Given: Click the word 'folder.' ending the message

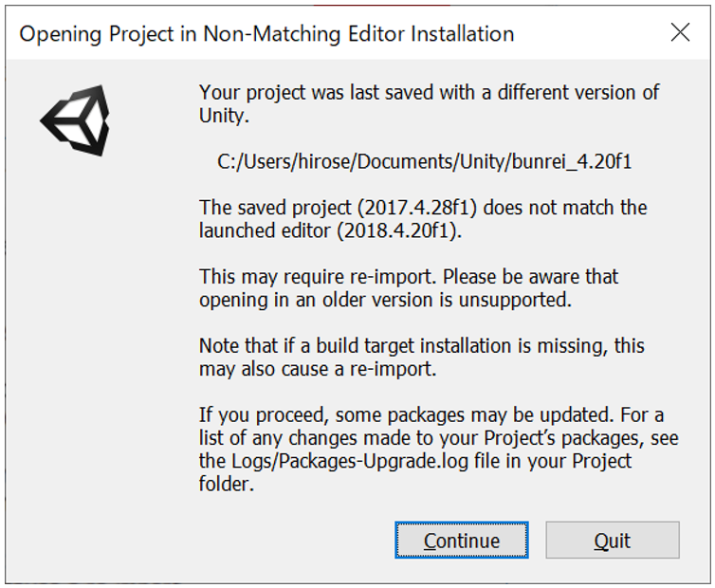Looking at the screenshot, I should 228,484.
